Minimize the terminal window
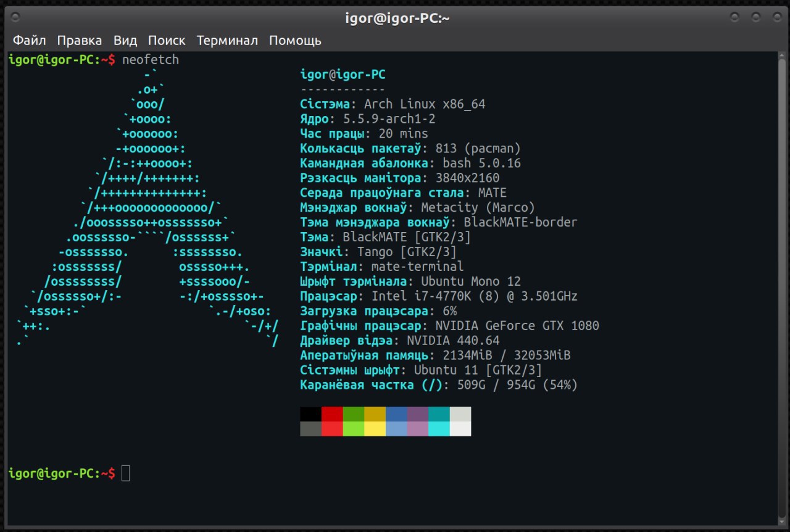Image resolution: width=790 pixels, height=532 pixels. pyautogui.click(x=734, y=17)
